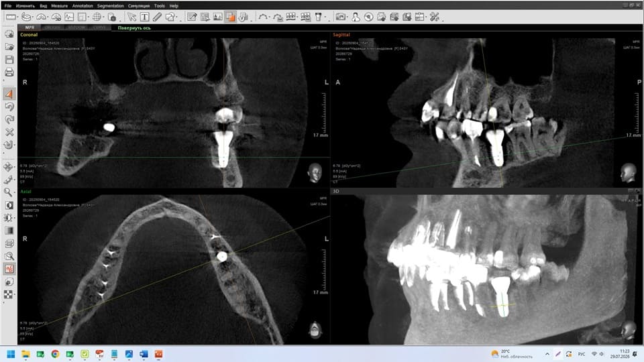Select the arrow pointer tool in toolbar
The height and width of the screenshot is (362, 644).
coord(131,17)
